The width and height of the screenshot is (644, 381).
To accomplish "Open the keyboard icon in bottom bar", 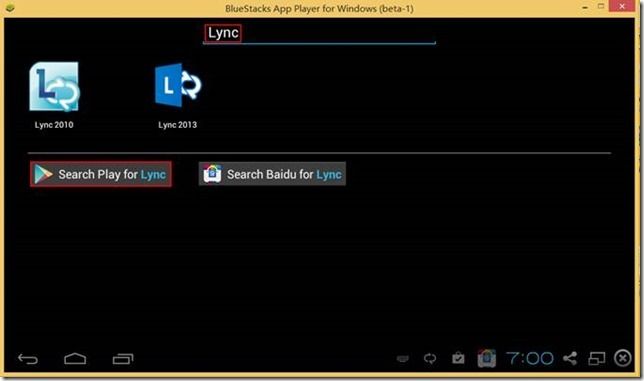I will (x=402, y=359).
